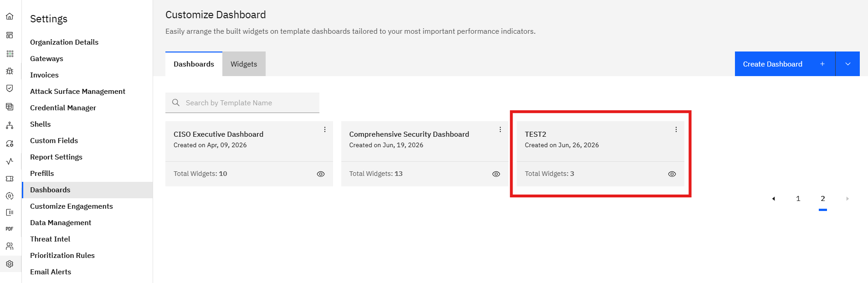Switch to the Widgets tab
The height and width of the screenshot is (283, 868).
tap(244, 64)
